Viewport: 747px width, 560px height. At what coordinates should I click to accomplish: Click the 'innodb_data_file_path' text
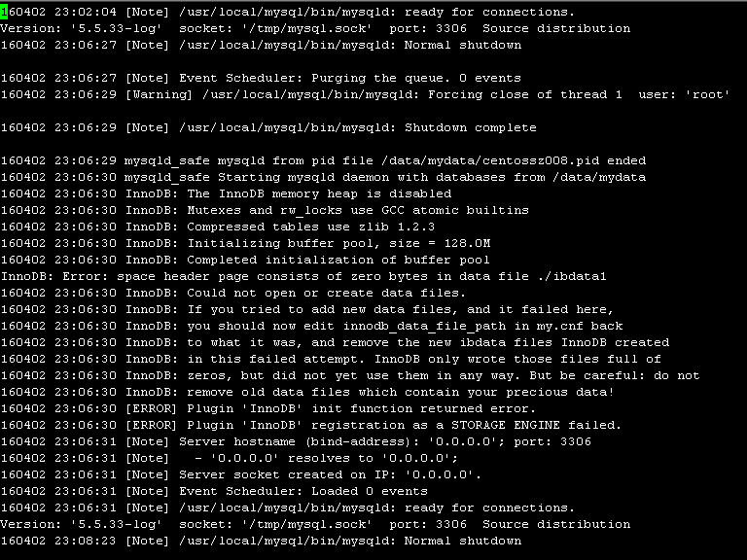[x=424, y=327]
